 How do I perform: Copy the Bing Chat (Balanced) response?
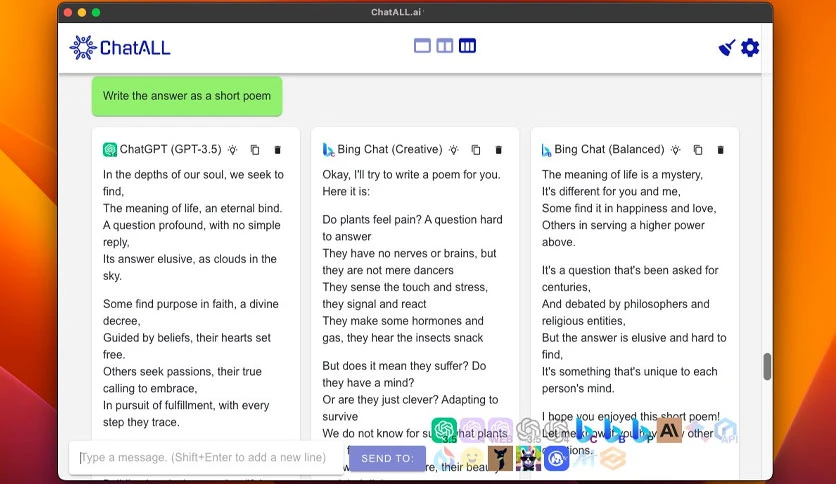(x=698, y=150)
